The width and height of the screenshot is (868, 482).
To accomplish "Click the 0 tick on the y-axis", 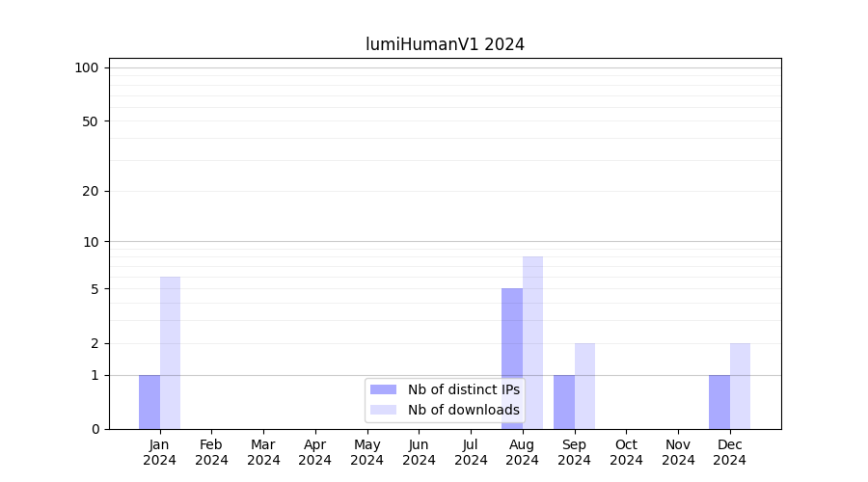I will click(x=95, y=429).
